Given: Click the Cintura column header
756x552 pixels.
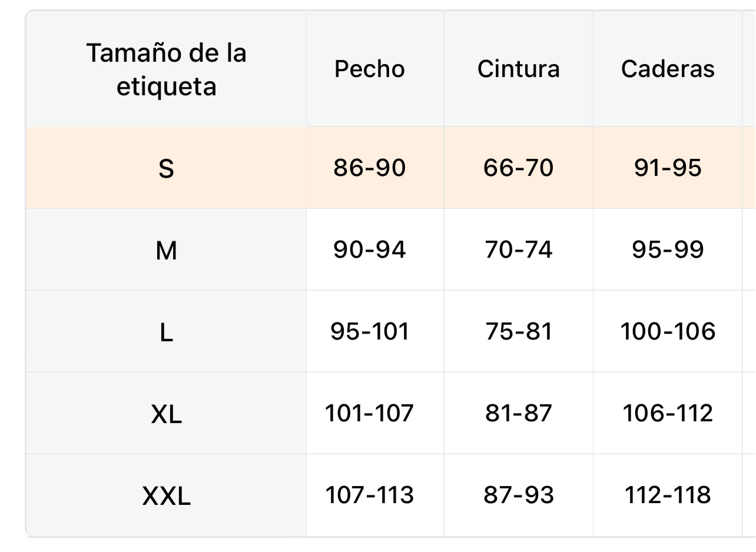Looking at the screenshot, I should [x=518, y=69].
